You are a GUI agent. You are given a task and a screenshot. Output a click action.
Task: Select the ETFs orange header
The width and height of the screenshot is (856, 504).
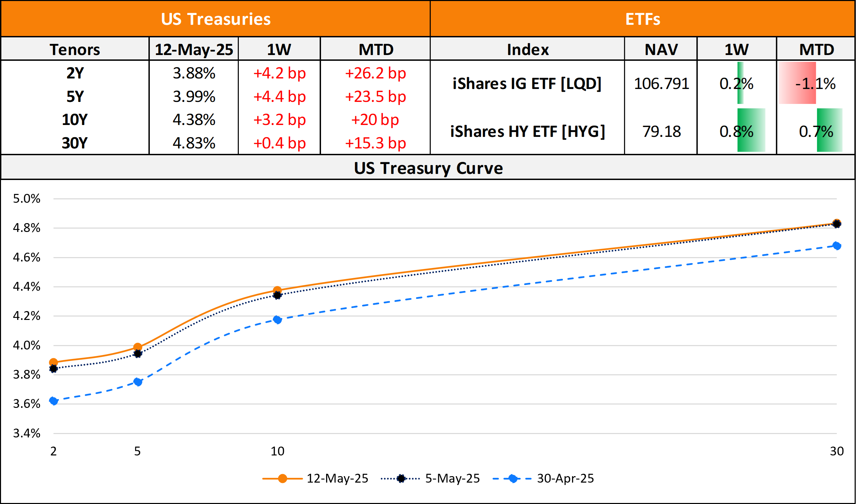tap(642, 19)
